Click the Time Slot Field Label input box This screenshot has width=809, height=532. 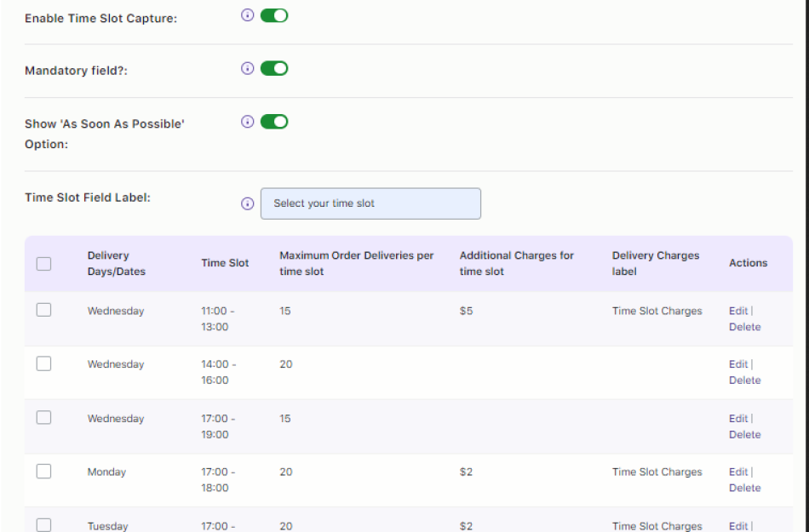[x=370, y=203]
